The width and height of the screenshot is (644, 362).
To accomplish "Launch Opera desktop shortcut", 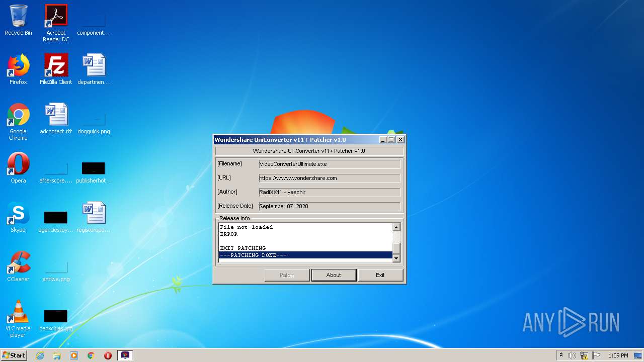I will (18, 168).
